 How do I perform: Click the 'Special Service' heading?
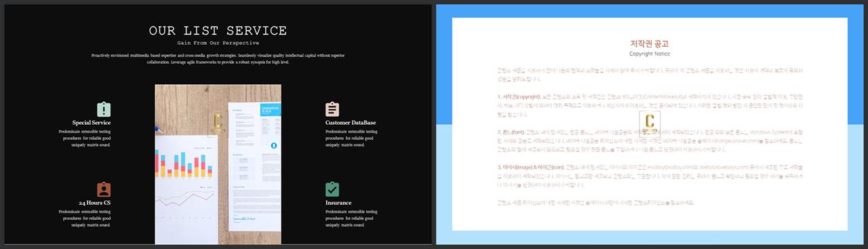92,123
